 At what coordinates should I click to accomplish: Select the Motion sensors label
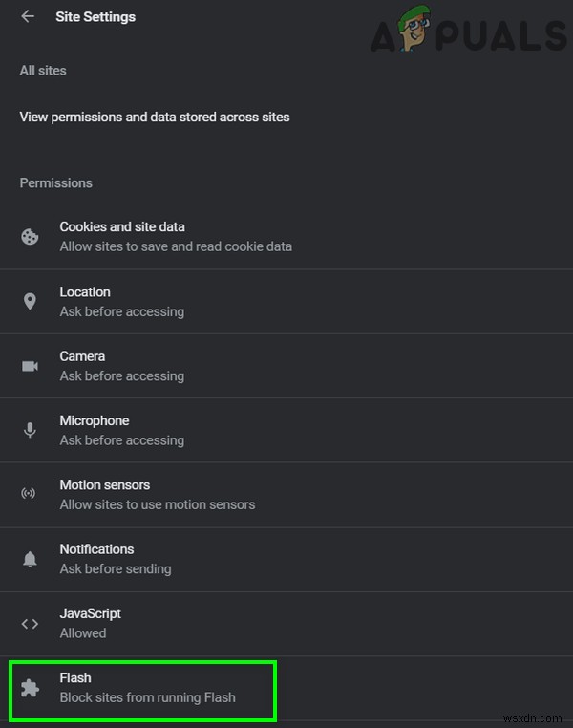click(105, 484)
